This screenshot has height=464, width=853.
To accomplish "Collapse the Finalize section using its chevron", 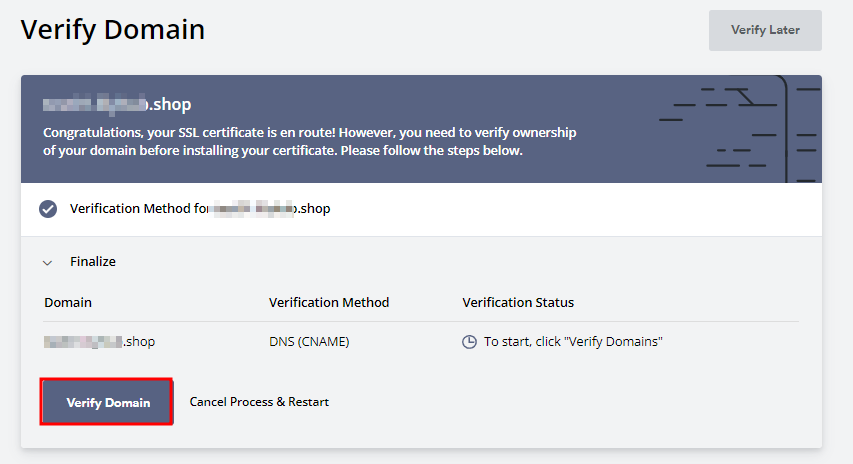I will pyautogui.click(x=47, y=262).
